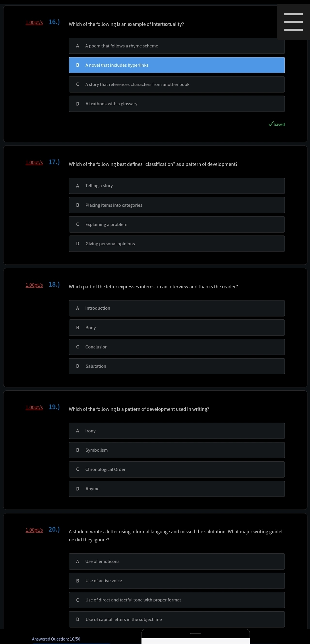This screenshot has height=644, width=310.
Task: Choose 'A story that references characters from another book'
Action: click(x=177, y=84)
